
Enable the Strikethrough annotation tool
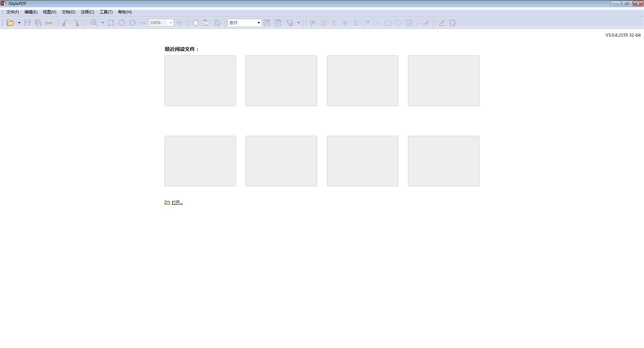point(345,23)
